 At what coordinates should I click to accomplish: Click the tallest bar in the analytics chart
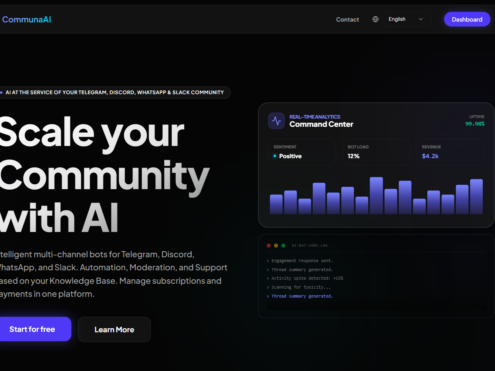click(376, 195)
